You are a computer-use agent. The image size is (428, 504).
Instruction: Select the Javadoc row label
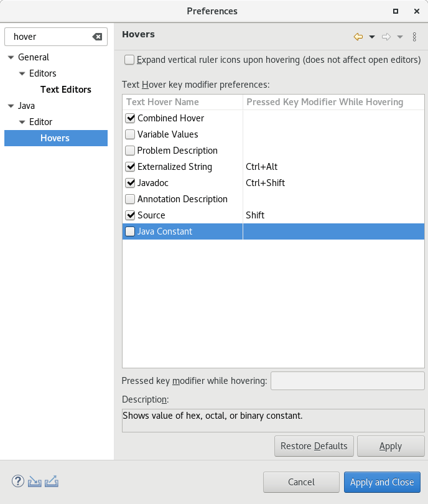153,183
